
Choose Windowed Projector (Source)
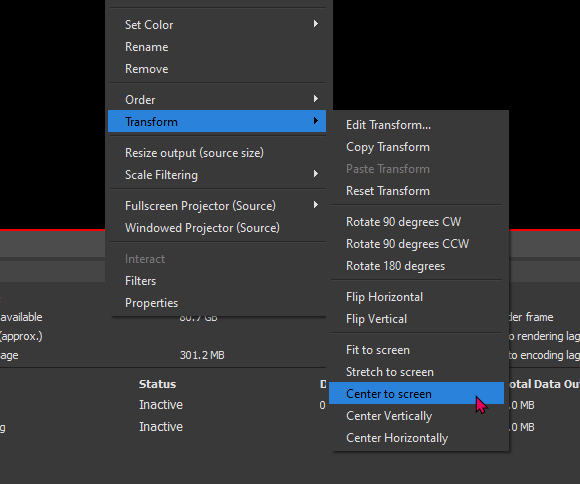(x=217, y=228)
